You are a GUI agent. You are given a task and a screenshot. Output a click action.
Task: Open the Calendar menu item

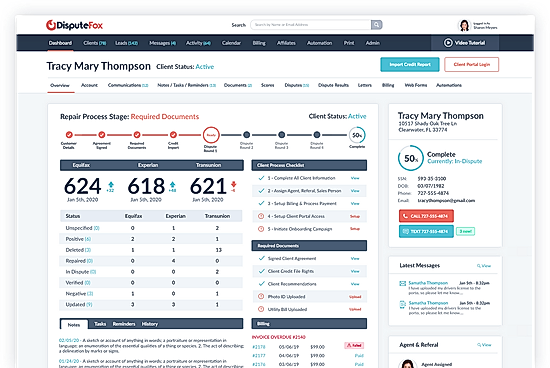click(231, 43)
